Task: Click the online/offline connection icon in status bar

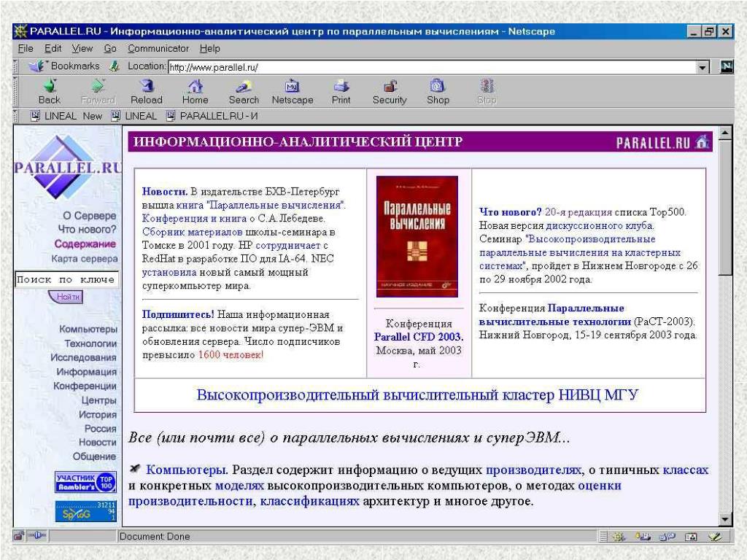Action: coord(36,536)
